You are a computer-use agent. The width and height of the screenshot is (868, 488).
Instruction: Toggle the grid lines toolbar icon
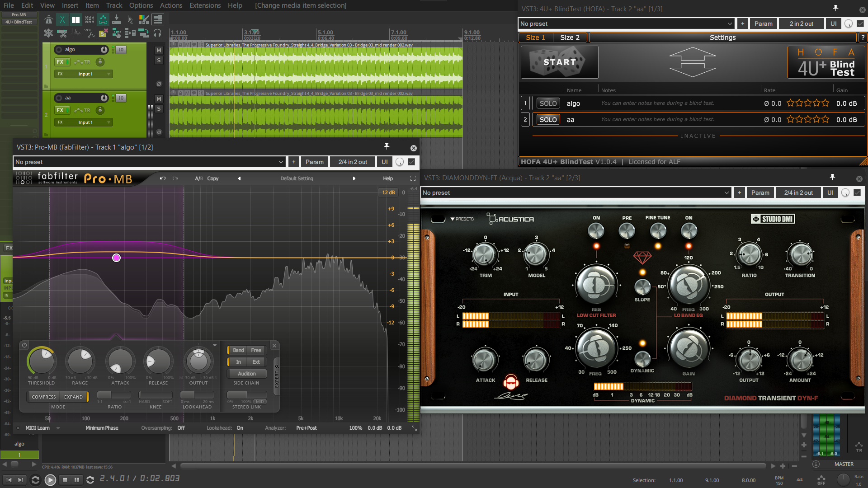pos(90,19)
